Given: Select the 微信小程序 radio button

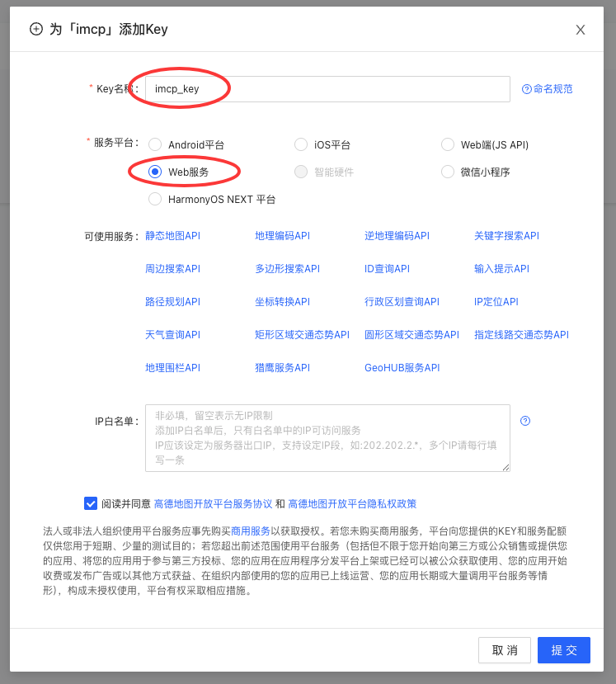Looking at the screenshot, I should [x=448, y=172].
